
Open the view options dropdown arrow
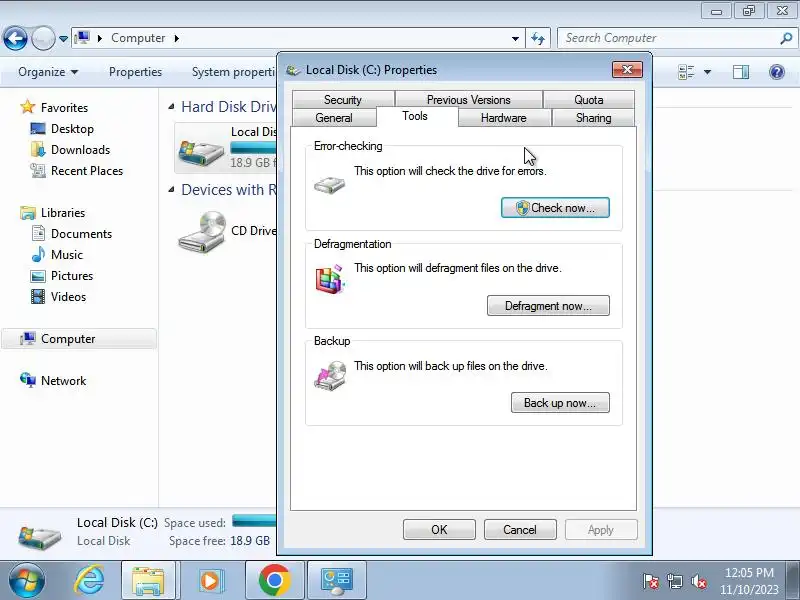pyautogui.click(x=707, y=72)
